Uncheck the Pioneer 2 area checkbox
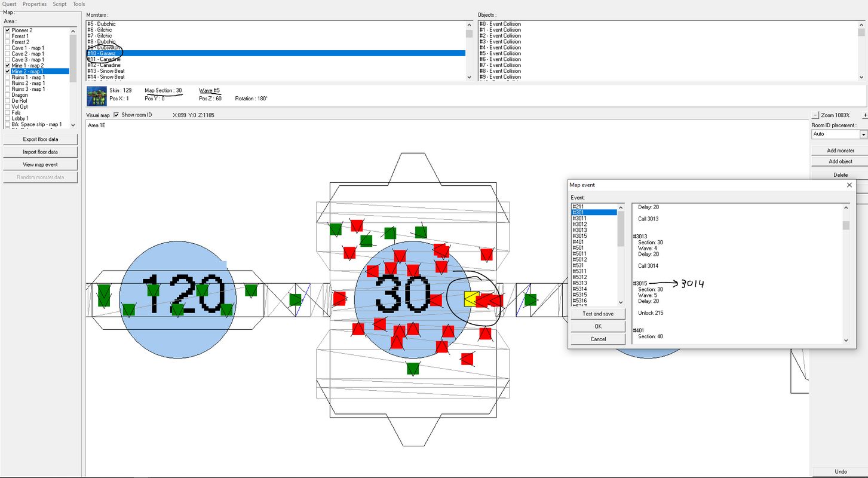The image size is (868, 478). coord(7,30)
